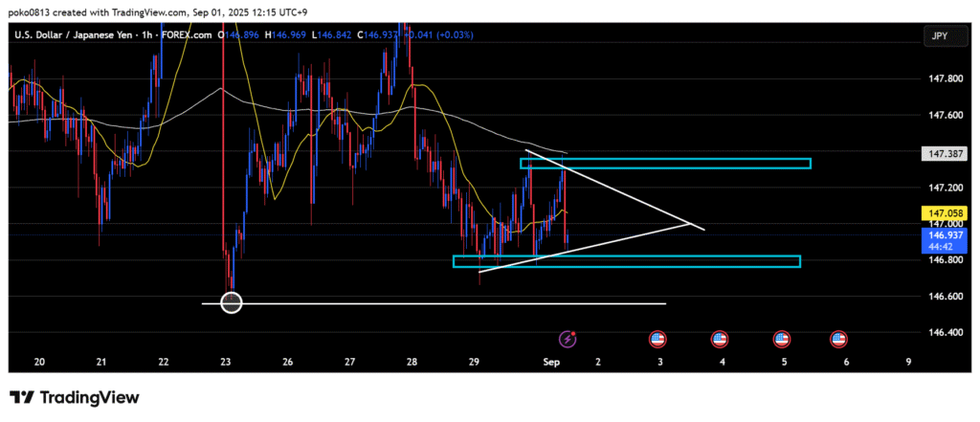The width and height of the screenshot is (980, 422).
Task: Select the triangle apex where trendlines converge
Action: tap(691, 224)
